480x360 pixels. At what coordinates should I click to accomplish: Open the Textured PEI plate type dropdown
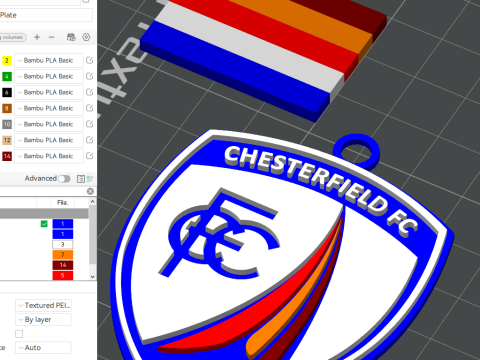click(x=43, y=305)
